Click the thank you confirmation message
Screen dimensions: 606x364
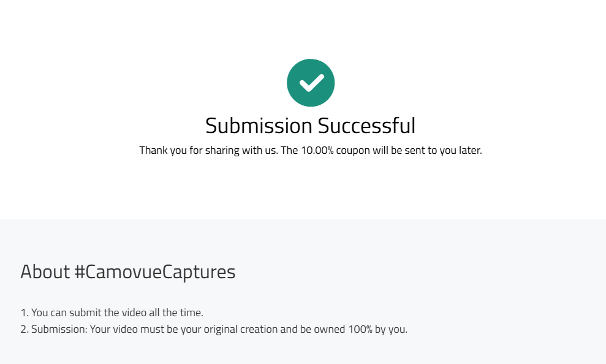(x=310, y=150)
